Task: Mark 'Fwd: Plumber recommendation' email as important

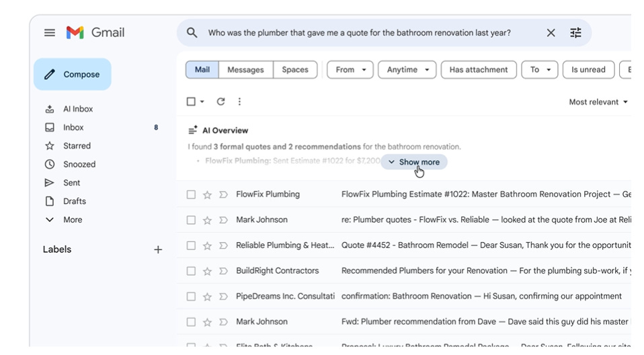Action: pos(223,321)
